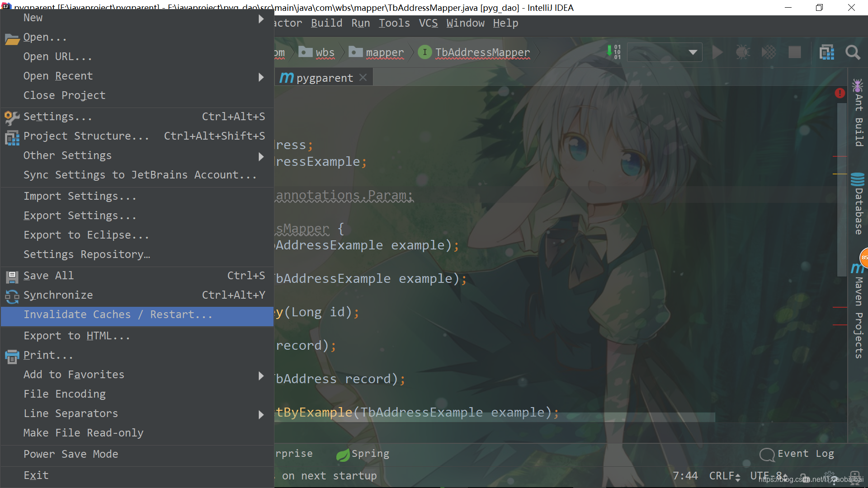Open run configuration dropdown
Viewport: 868px width, 488px height.
tap(665, 52)
